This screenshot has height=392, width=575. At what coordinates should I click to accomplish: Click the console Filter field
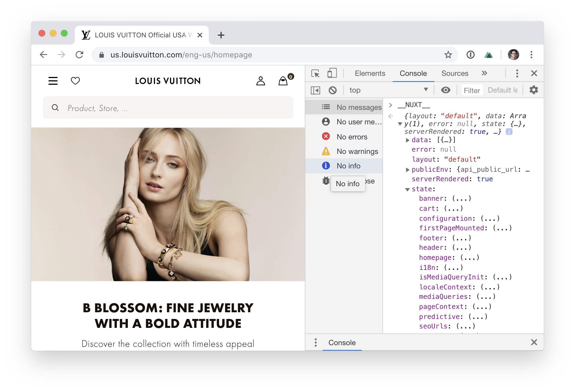click(472, 90)
